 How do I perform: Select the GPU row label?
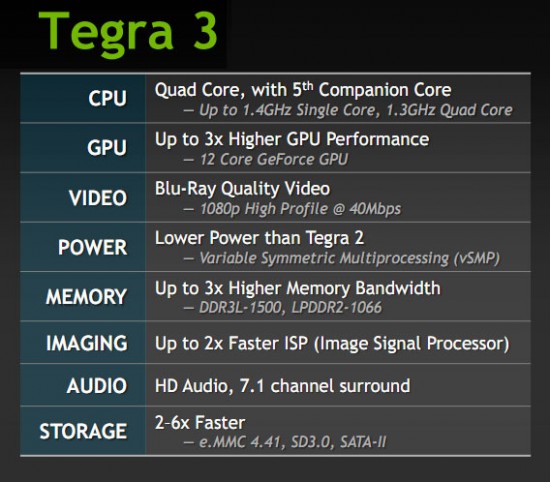[x=107, y=148]
